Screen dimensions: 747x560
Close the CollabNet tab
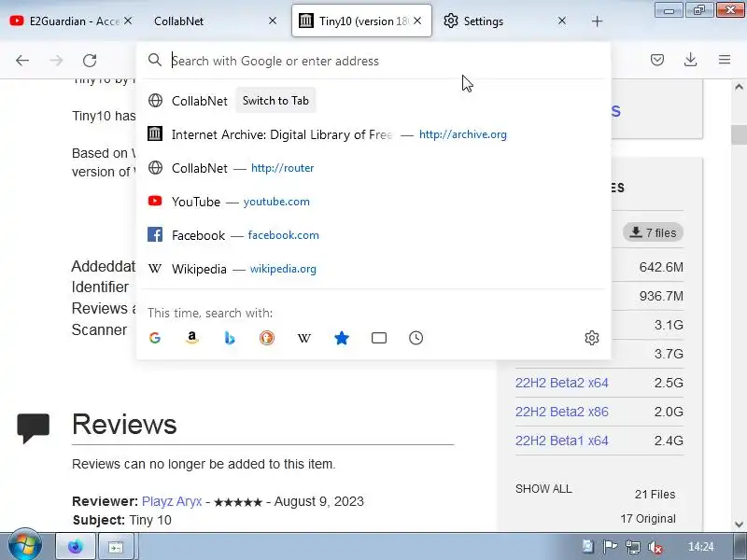273,21
